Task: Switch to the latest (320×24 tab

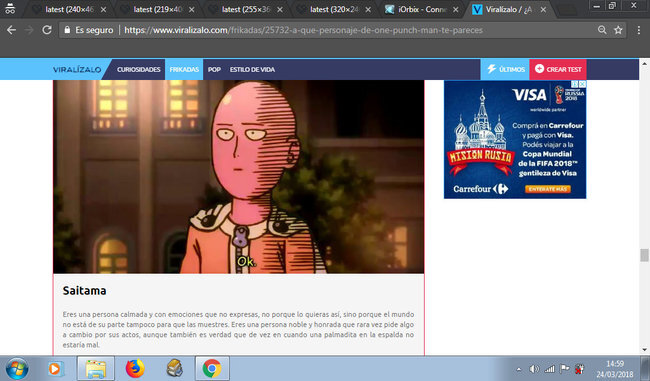Action: [334, 9]
